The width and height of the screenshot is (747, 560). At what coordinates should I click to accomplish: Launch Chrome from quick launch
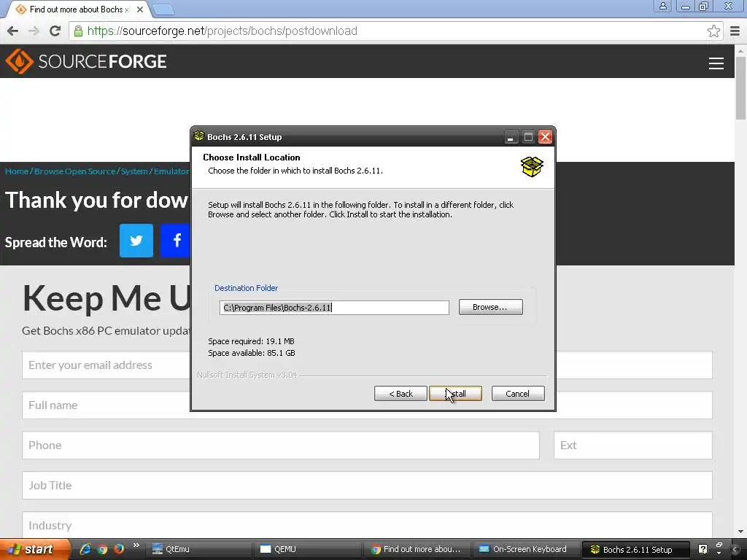click(x=102, y=549)
